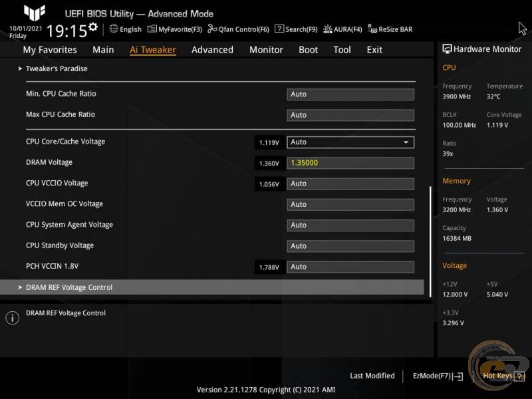This screenshot has height=399, width=532.
Task: Click CPU Core/Cache Voltage readout 1.119V
Action: point(269,142)
